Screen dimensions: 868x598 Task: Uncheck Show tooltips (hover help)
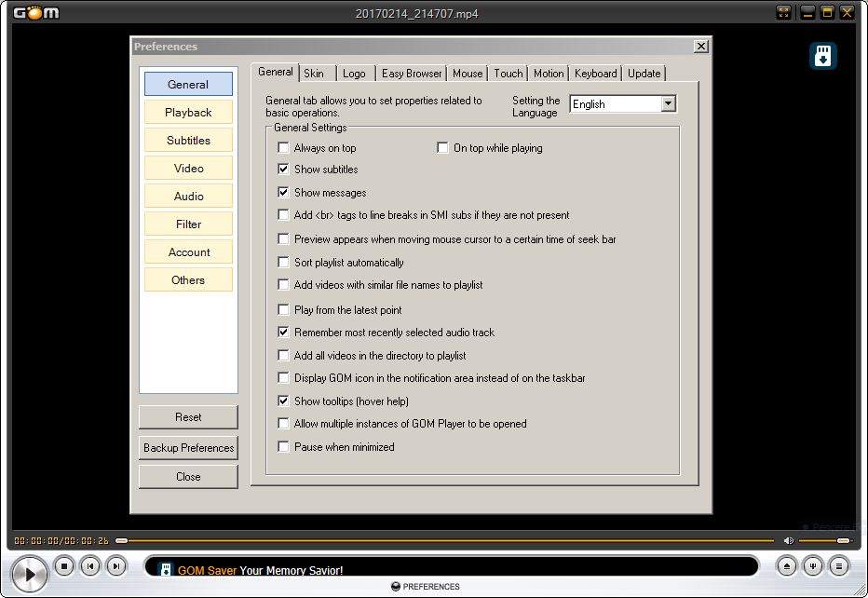283,401
